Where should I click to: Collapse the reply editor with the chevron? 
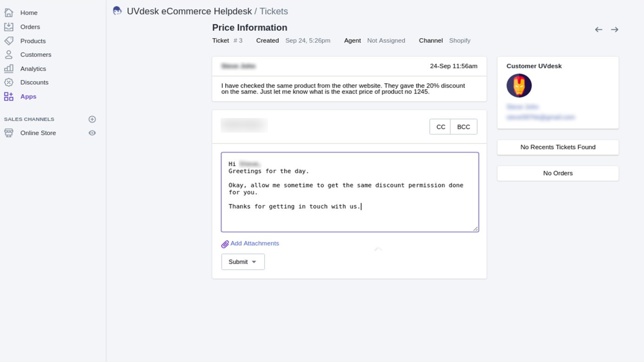(378, 249)
